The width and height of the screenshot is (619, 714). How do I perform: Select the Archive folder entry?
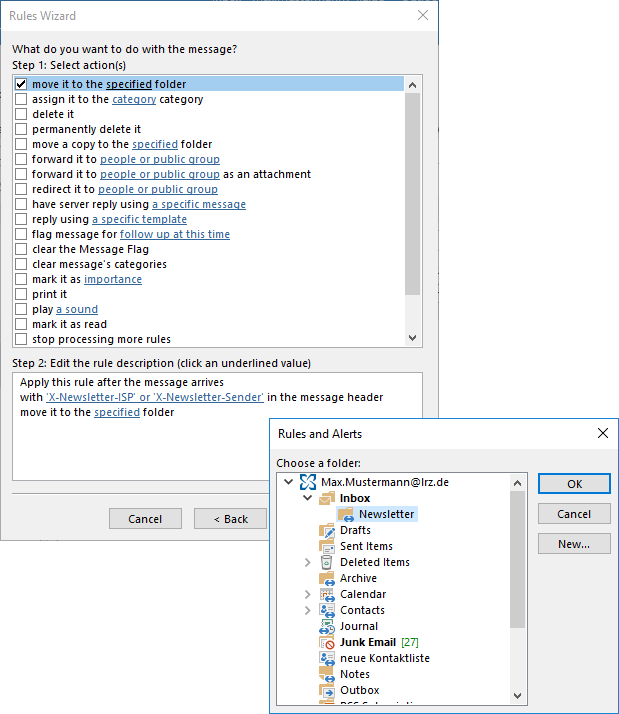coord(358,578)
